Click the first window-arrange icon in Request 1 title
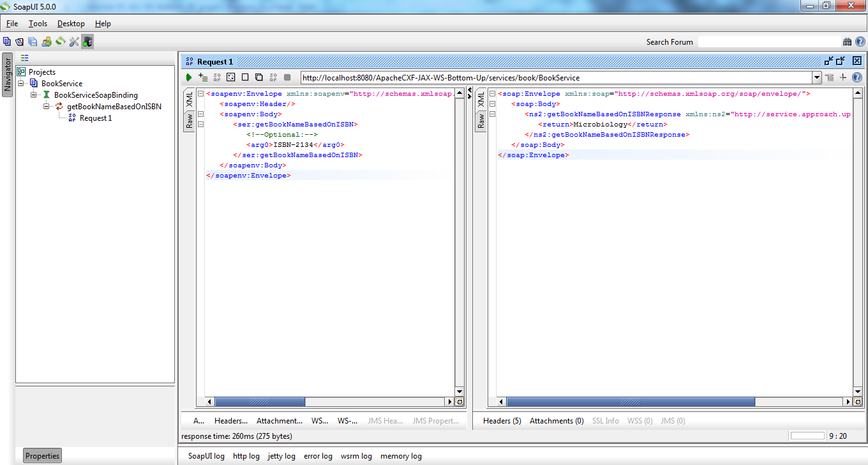This screenshot has height=465, width=868. click(829, 61)
